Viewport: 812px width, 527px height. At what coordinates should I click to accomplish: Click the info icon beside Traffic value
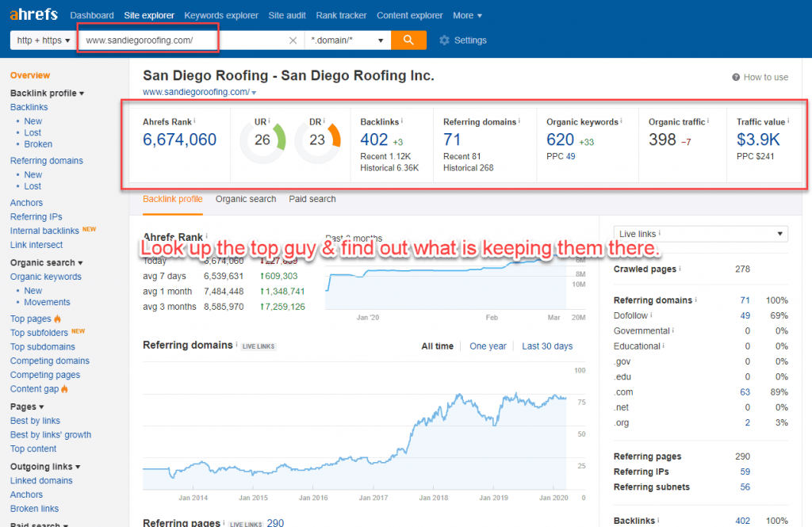790,121
